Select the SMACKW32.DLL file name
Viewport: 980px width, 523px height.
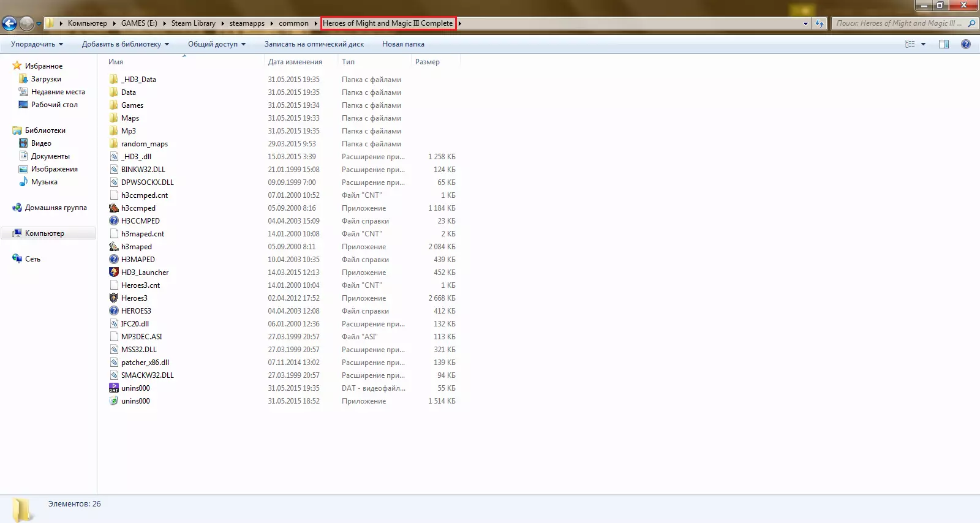[x=147, y=375]
